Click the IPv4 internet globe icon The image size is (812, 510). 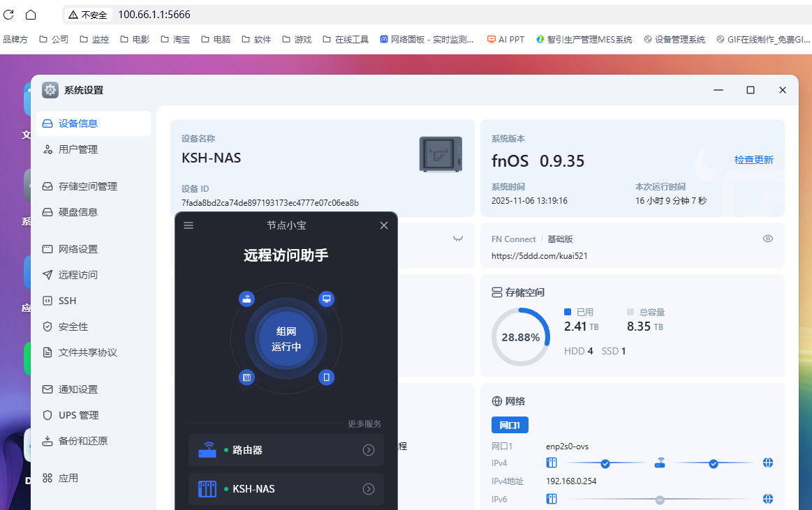(768, 463)
